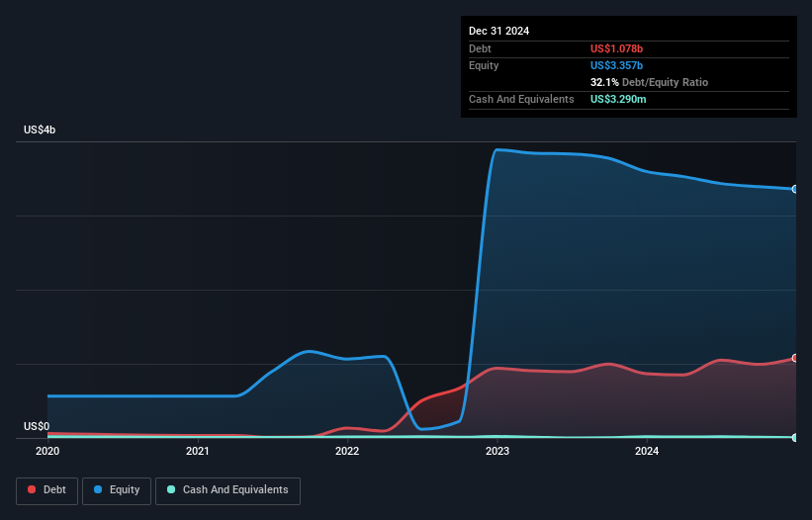Viewport: 812px width, 520px height.
Task: Click the Debt endpoint marker on the red line
Action: tap(795, 358)
